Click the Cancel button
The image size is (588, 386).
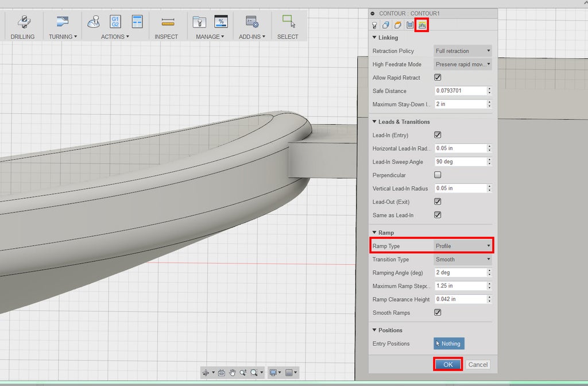point(478,364)
